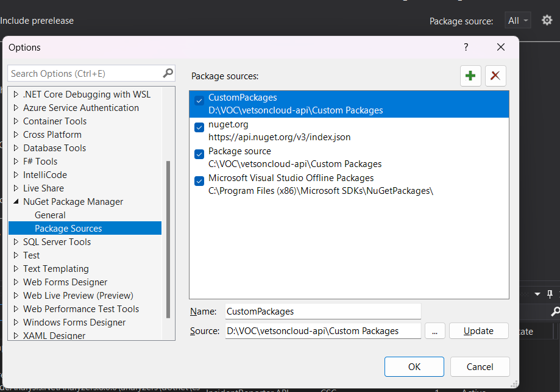560x392 pixels.
Task: Click the green plus add source icon
Action: [x=470, y=76]
